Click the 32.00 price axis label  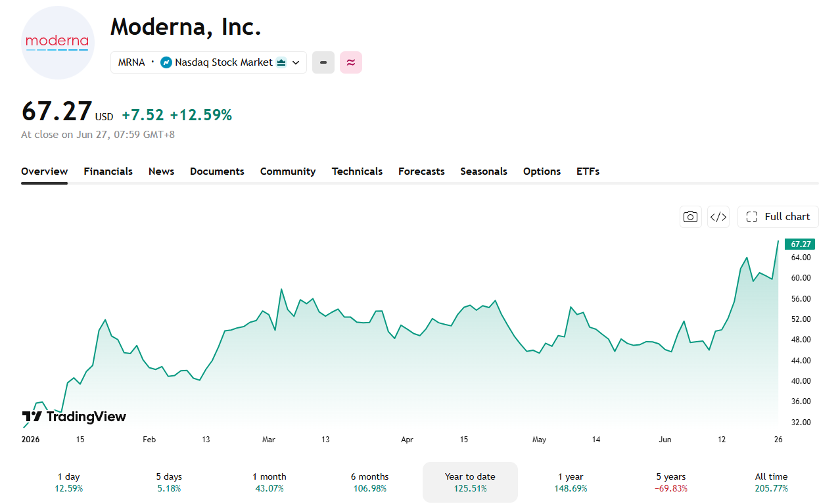(x=801, y=422)
